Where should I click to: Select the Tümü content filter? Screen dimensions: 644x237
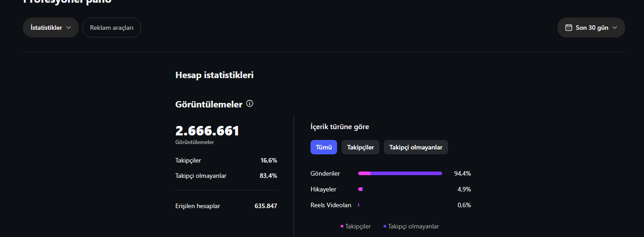click(324, 147)
